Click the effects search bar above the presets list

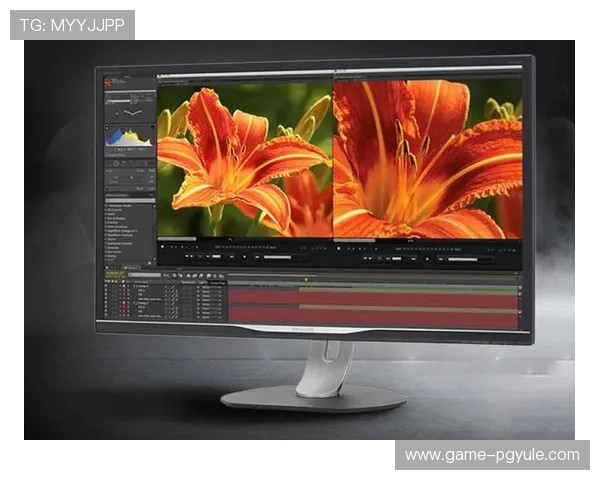click(130, 200)
